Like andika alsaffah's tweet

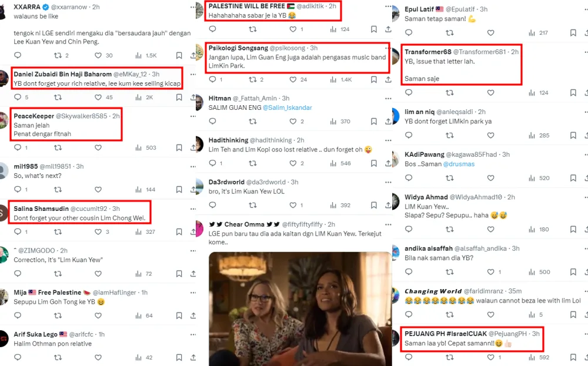pyautogui.click(x=491, y=272)
